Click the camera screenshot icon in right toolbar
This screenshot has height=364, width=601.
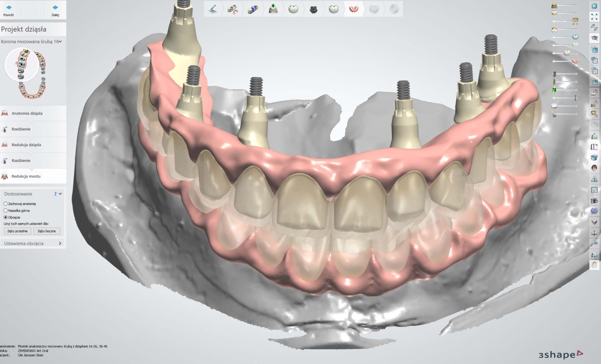(x=594, y=201)
